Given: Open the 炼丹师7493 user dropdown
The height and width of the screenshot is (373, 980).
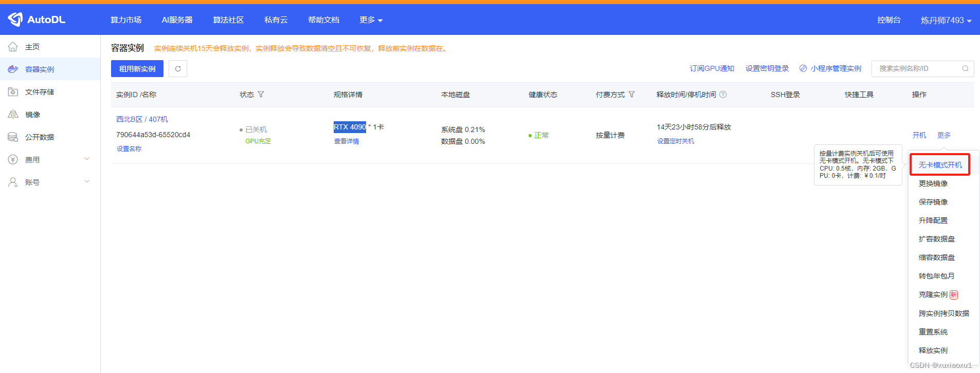Looking at the screenshot, I should [946, 20].
